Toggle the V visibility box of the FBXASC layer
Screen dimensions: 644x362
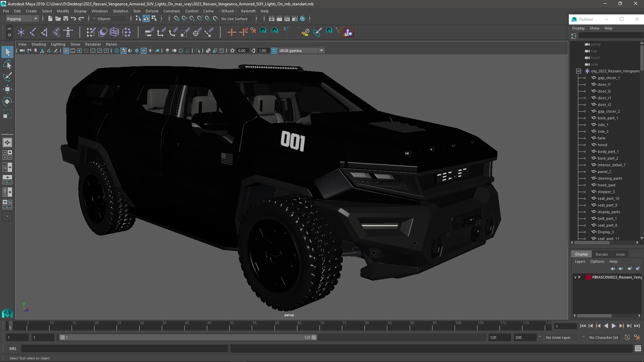tap(575, 277)
